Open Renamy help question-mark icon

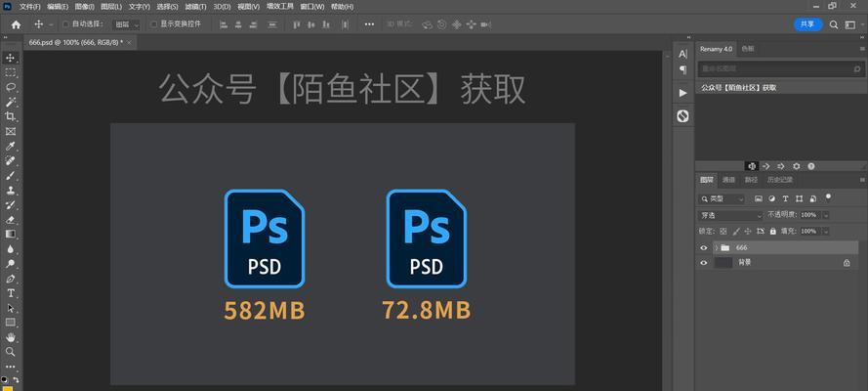811,166
